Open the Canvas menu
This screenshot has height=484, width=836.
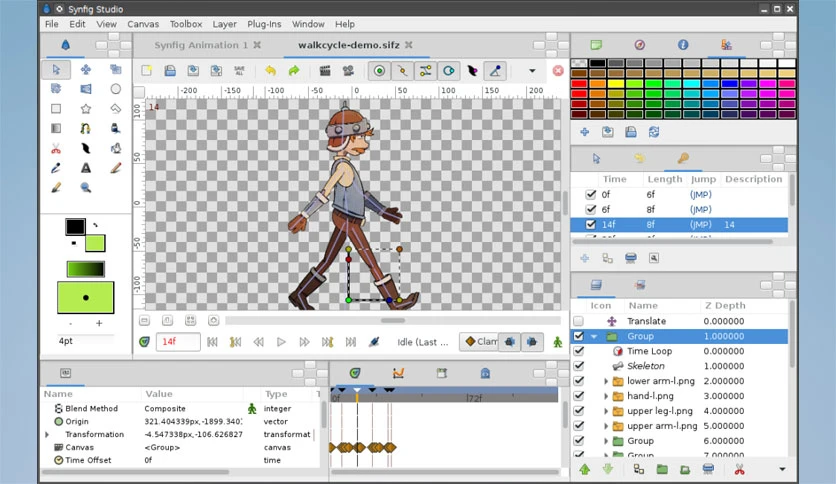point(143,24)
